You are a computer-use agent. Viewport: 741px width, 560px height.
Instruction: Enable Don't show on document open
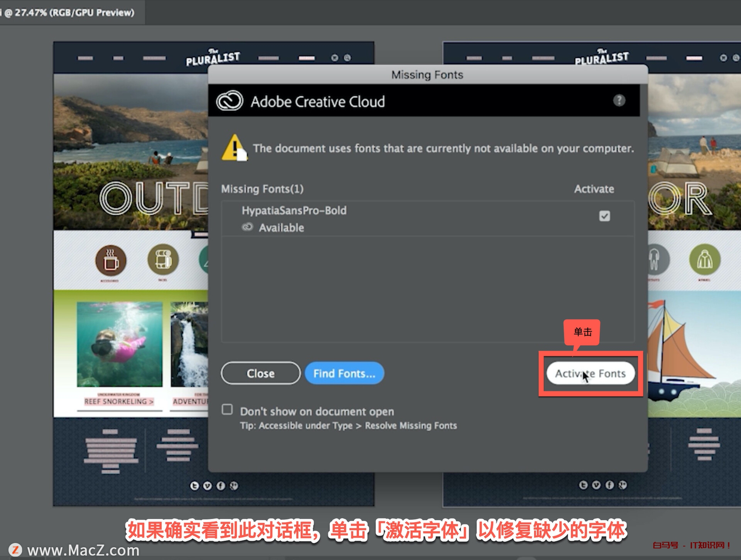[x=227, y=410]
